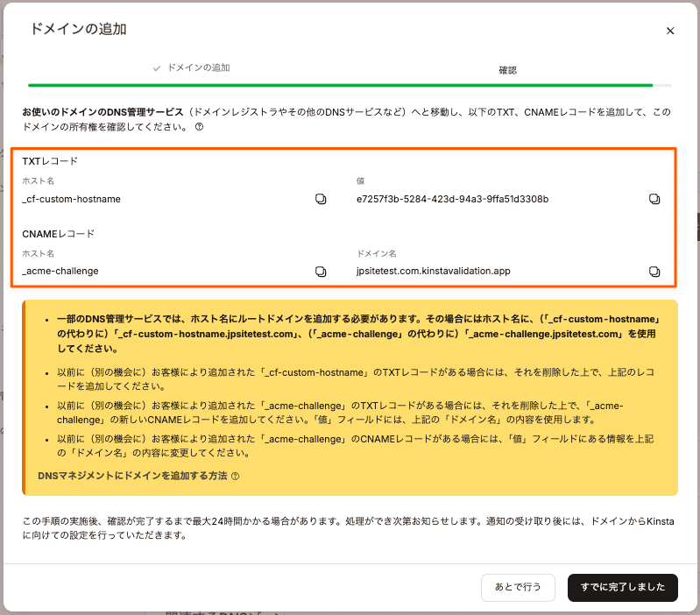Select the _cf-custom-hostname text
This screenshot has width=700, height=615.
tap(72, 199)
